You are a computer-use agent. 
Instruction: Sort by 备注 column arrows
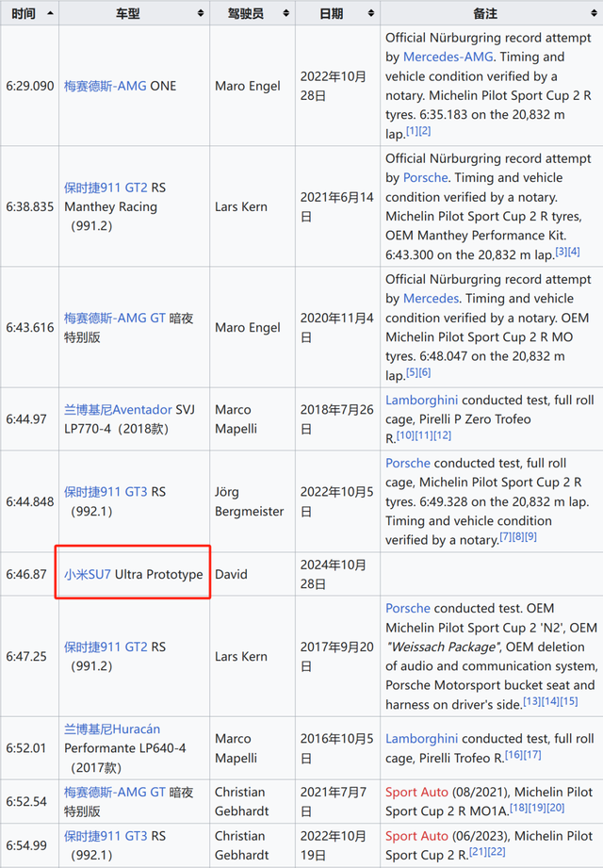click(595, 13)
